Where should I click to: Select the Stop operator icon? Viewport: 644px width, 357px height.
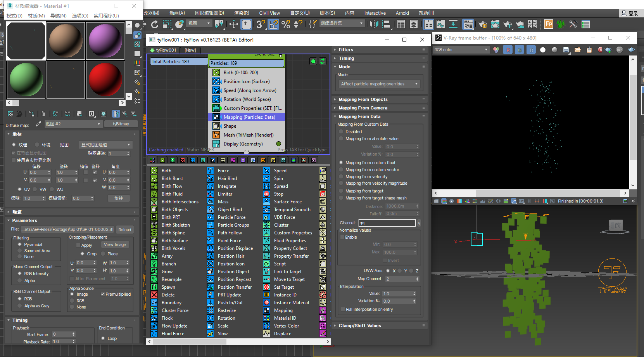266,194
